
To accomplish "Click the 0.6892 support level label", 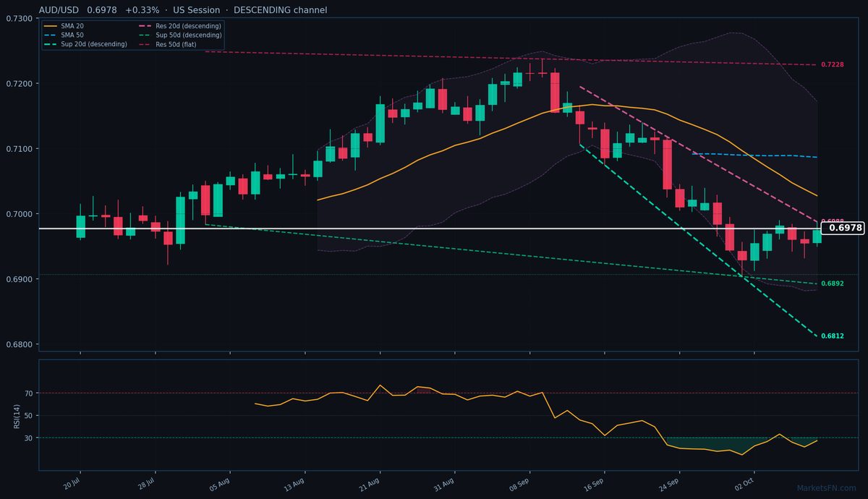I will [833, 283].
